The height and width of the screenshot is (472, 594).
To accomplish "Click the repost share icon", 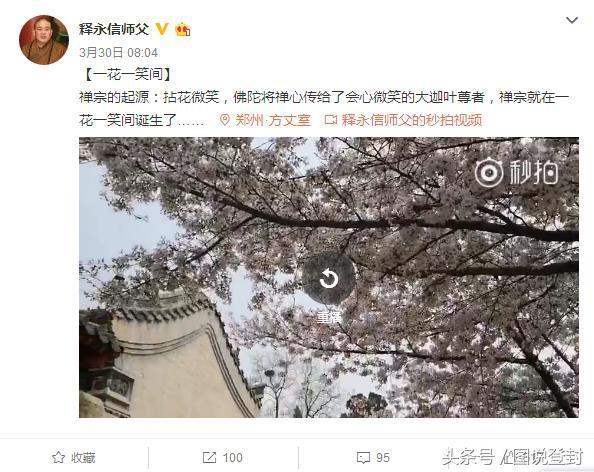I will pos(209,458).
